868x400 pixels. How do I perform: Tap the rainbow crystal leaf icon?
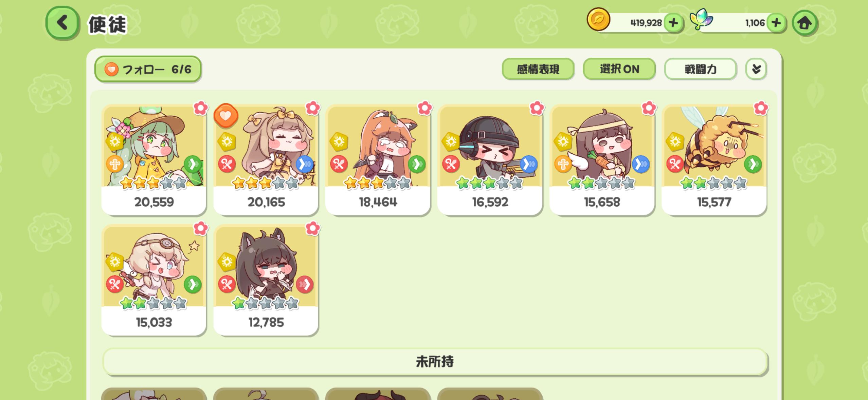pyautogui.click(x=701, y=19)
